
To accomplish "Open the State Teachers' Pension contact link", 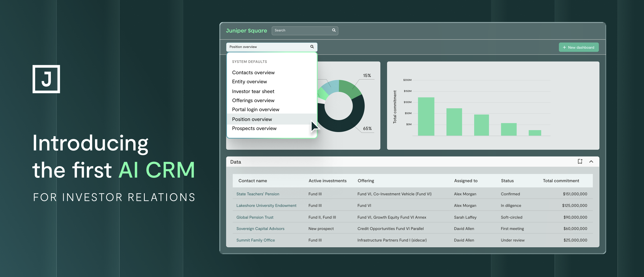I will click(x=258, y=194).
